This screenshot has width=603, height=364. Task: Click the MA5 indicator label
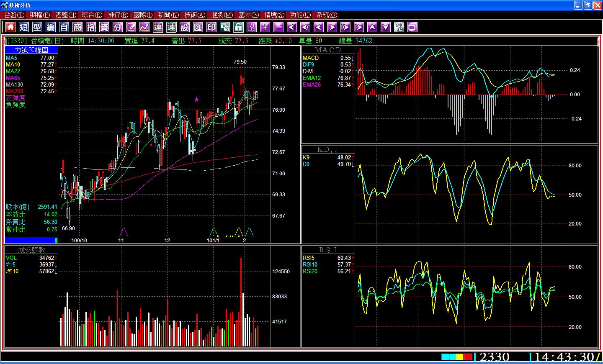tap(12, 58)
